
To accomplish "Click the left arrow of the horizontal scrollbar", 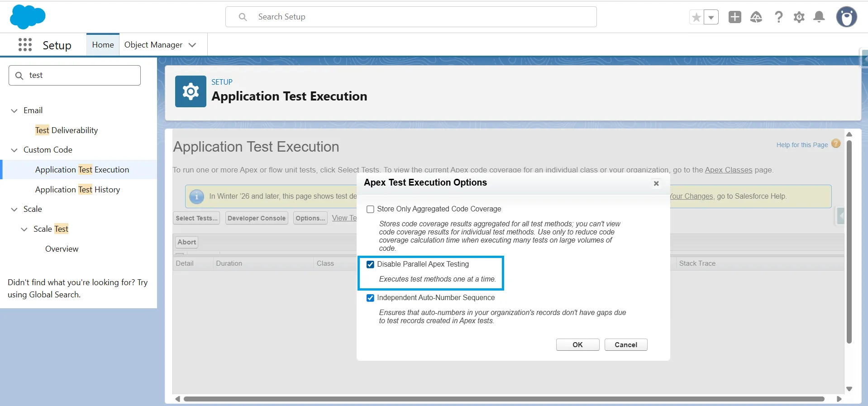I will [x=177, y=399].
